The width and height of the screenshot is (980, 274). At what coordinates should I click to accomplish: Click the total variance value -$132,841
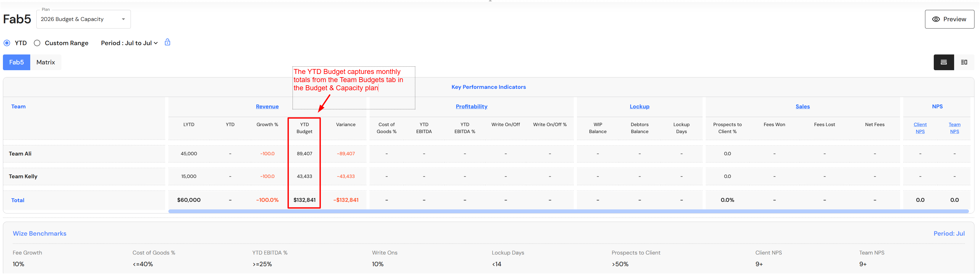point(345,200)
